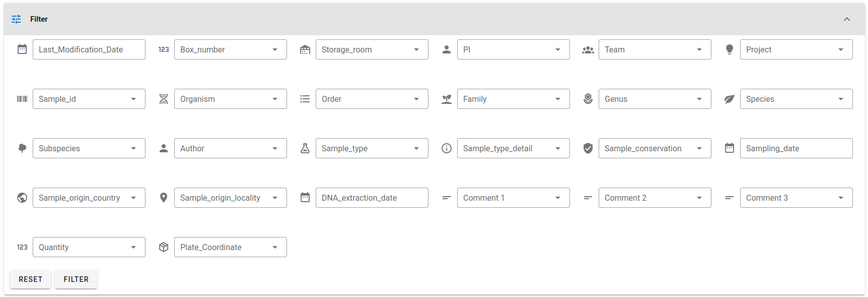Click the Last_Modification_Date input field

click(x=89, y=49)
